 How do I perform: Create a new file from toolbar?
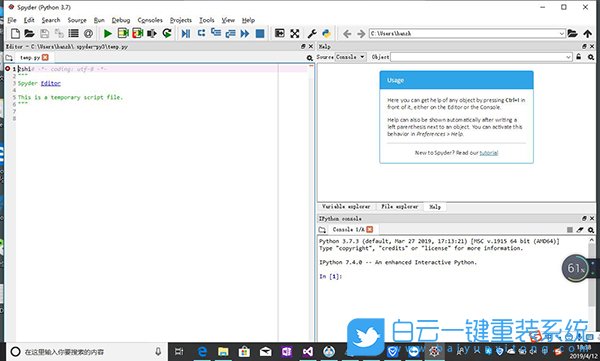[x=15, y=34]
